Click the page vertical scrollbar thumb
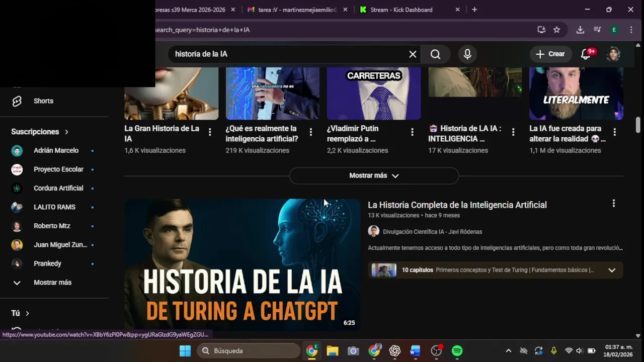This screenshot has height=362, width=644. point(638,125)
